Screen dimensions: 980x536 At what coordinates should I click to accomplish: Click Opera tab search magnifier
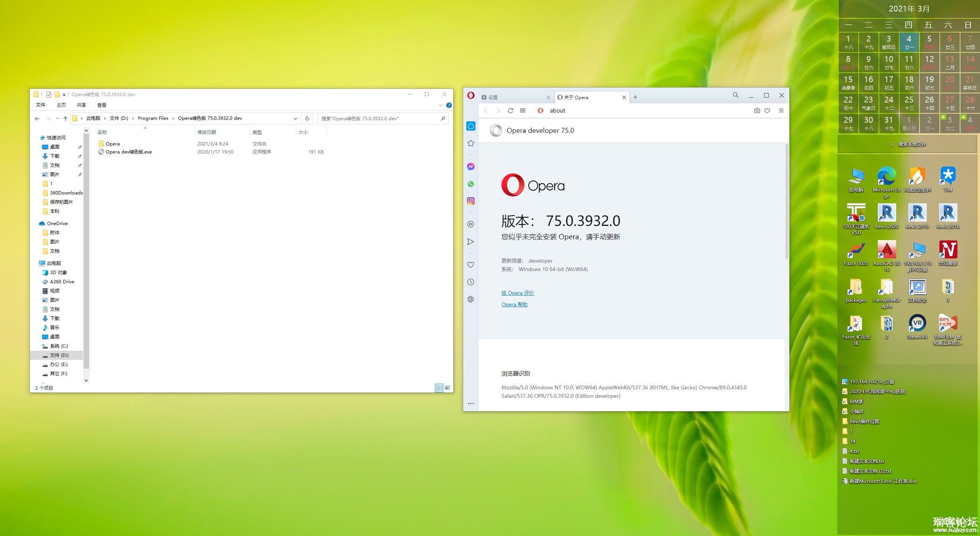pyautogui.click(x=735, y=95)
